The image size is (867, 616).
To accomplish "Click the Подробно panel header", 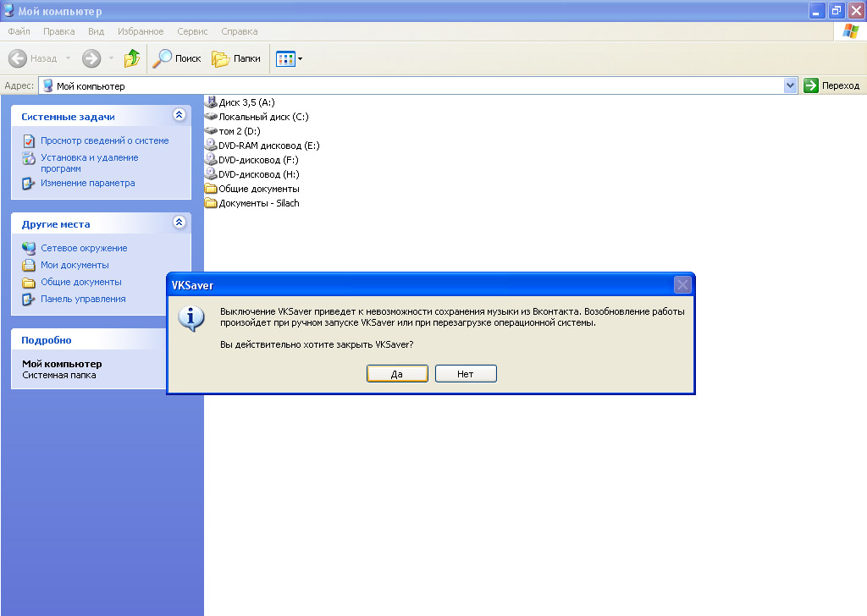I will click(x=88, y=340).
